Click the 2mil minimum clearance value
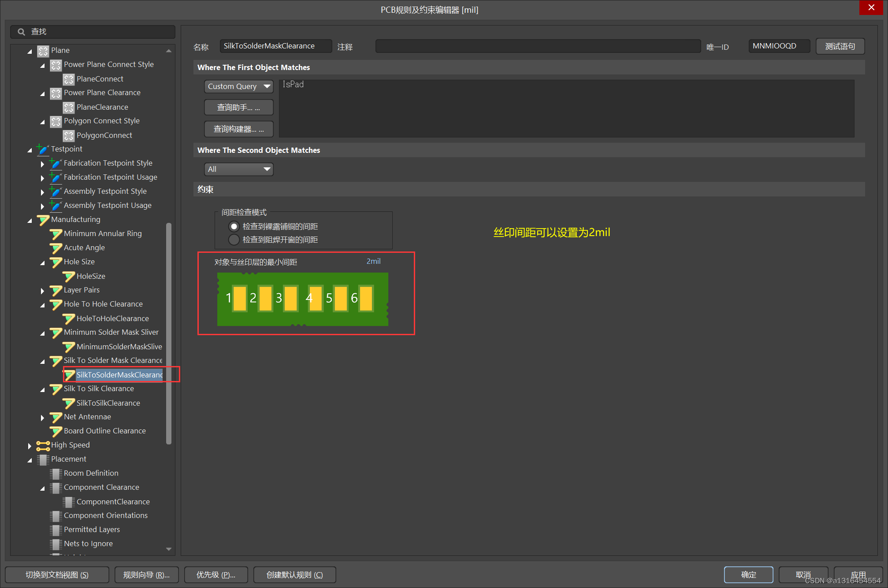 373,261
